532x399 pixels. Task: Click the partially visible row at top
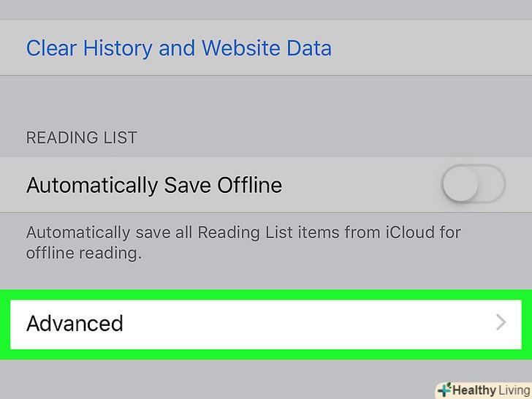click(x=266, y=9)
